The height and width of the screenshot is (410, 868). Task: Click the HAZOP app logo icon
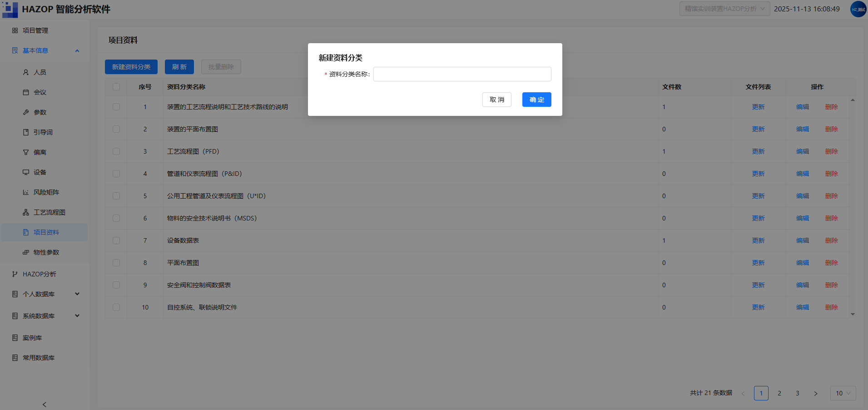coord(10,9)
